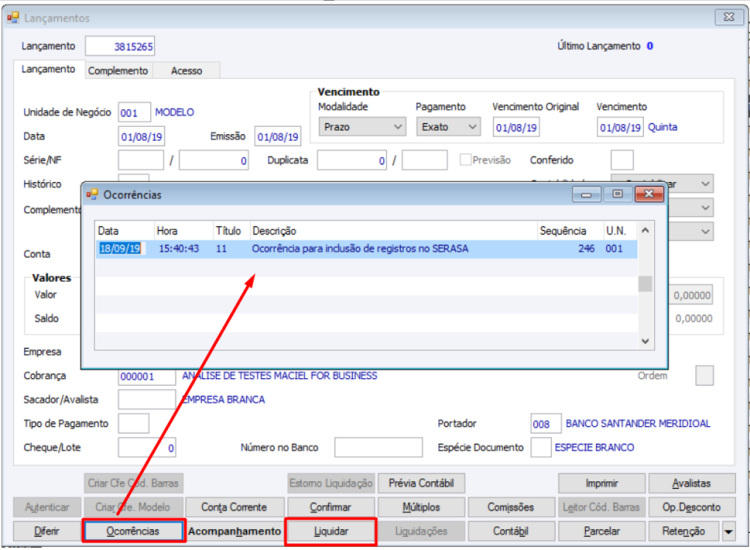The height and width of the screenshot is (550, 750).
Task: Click the Espécie Documento field
Action: pyautogui.click(x=541, y=447)
